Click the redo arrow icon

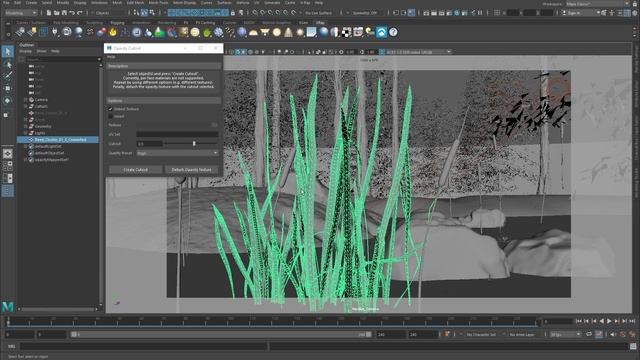80,13
